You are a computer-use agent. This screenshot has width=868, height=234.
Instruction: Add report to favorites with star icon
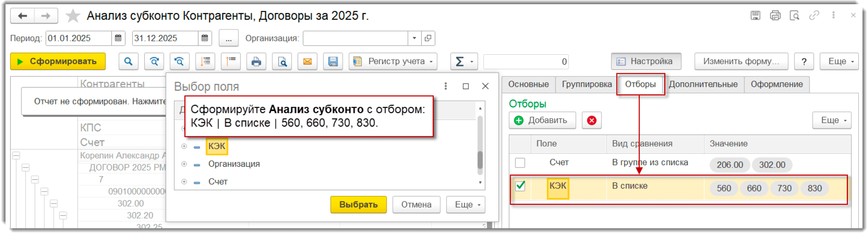coord(72,16)
